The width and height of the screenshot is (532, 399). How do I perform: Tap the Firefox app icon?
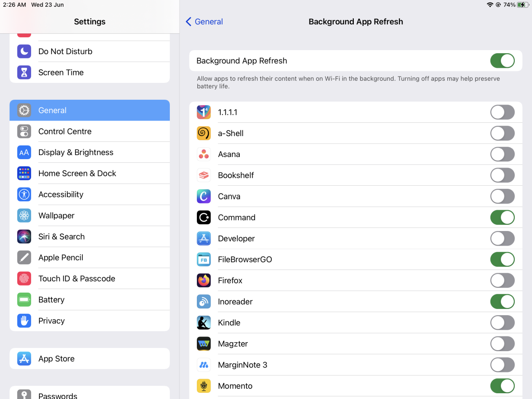click(204, 281)
